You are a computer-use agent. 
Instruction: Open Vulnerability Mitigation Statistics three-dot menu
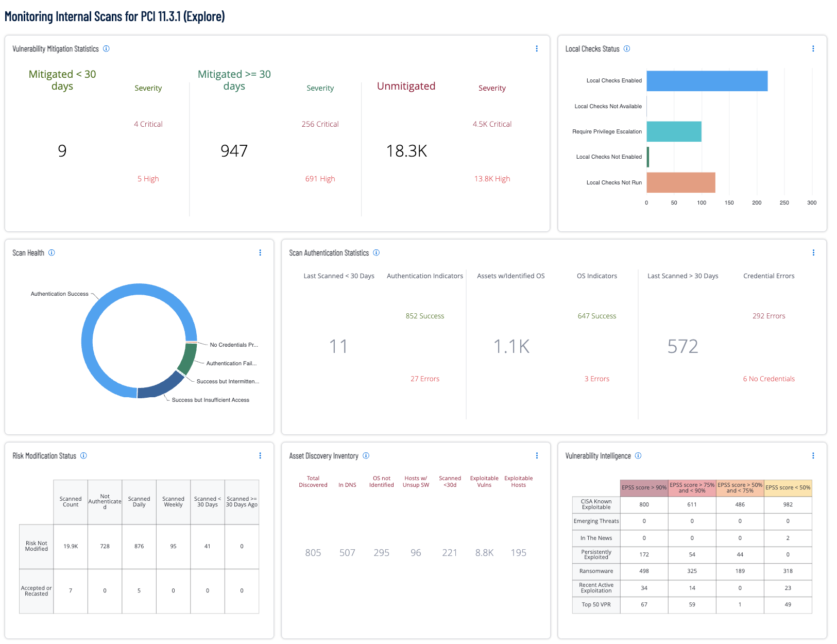pyautogui.click(x=537, y=49)
